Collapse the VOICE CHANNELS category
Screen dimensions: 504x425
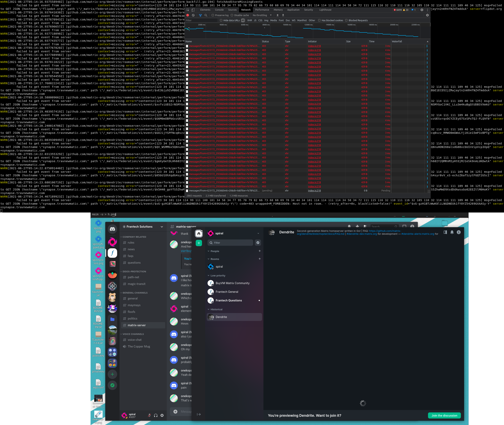tap(132, 334)
